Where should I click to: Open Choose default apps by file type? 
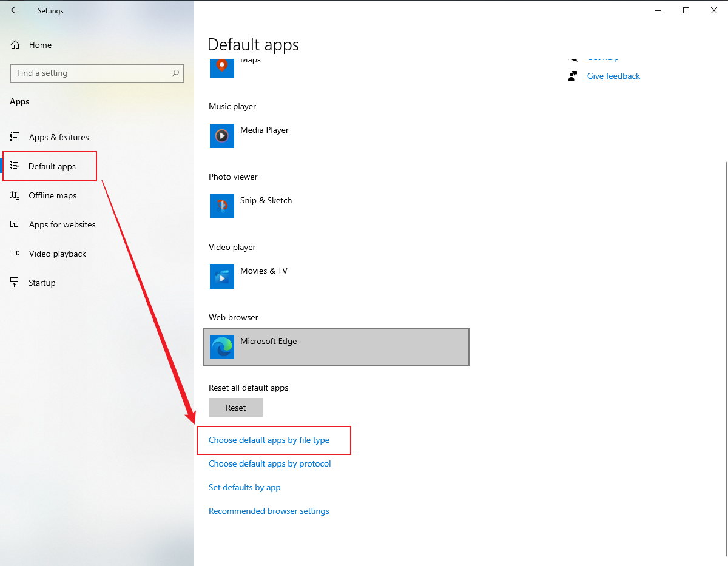click(269, 440)
